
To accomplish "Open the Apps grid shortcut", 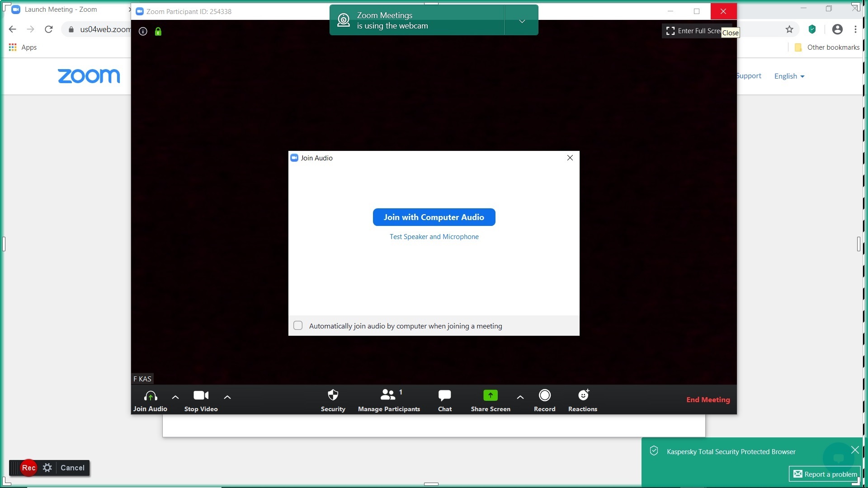I will [x=23, y=47].
